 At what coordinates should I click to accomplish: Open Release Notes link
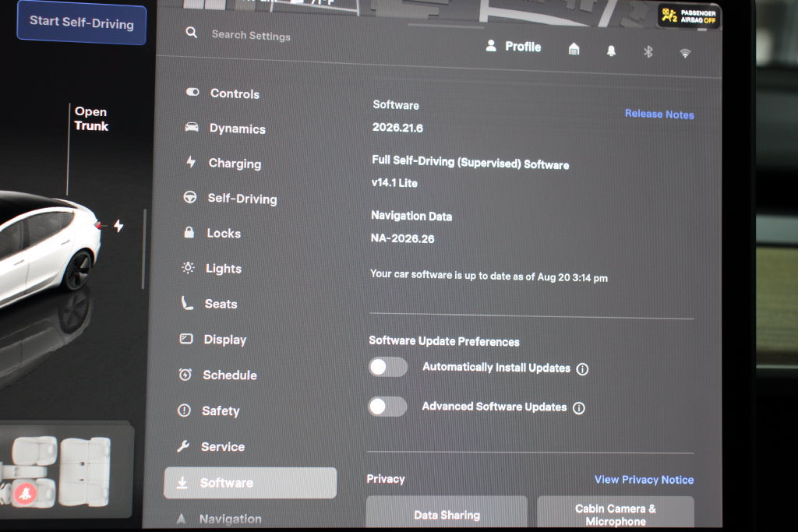659,114
